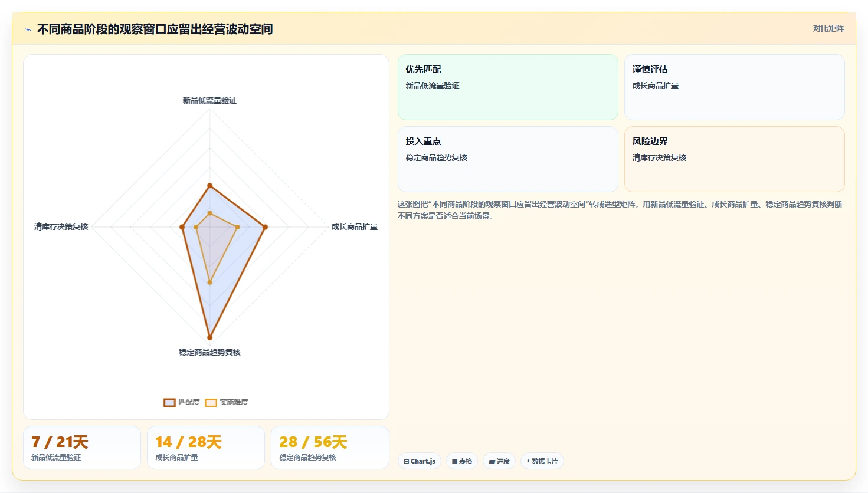Screen dimensions: 868x493
Task: Click the 匹配度 legend color box
Action: point(169,403)
